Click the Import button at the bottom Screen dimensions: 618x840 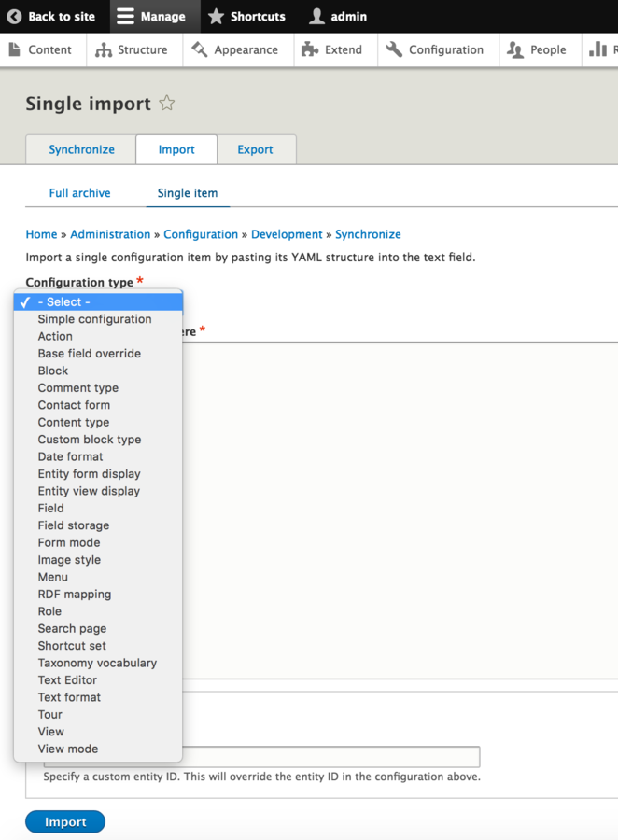[x=64, y=821]
